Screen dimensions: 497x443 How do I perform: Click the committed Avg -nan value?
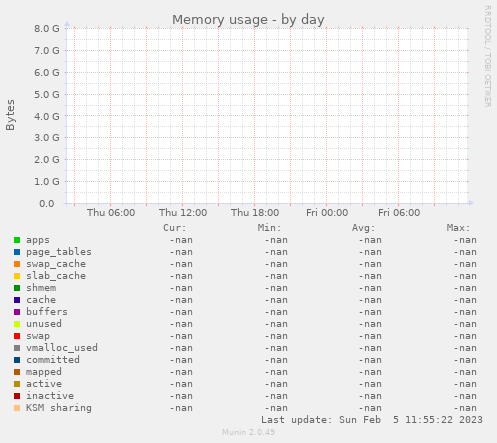pyautogui.click(x=370, y=360)
